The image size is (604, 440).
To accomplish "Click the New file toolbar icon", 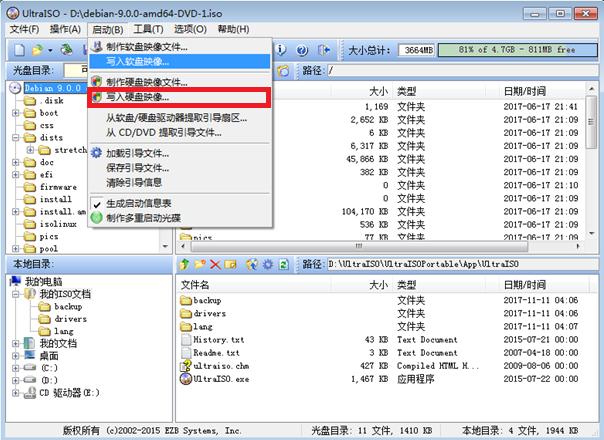I will (19, 50).
